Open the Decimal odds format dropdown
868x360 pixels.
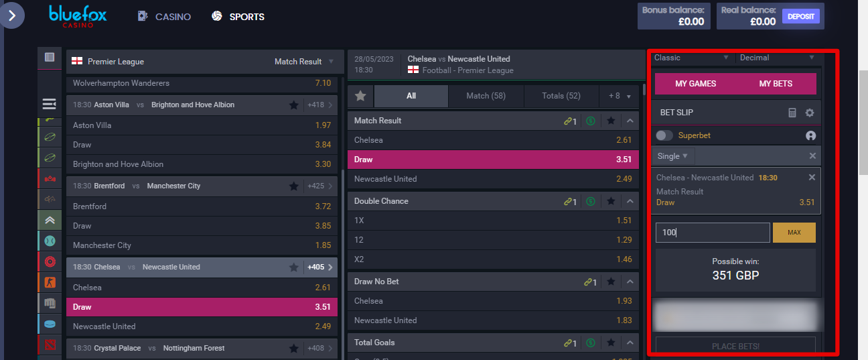(x=777, y=58)
